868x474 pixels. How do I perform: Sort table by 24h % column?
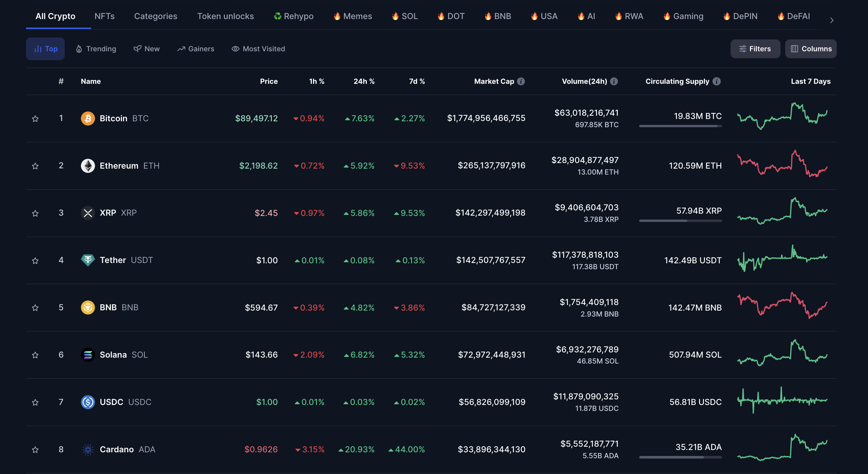click(x=364, y=81)
